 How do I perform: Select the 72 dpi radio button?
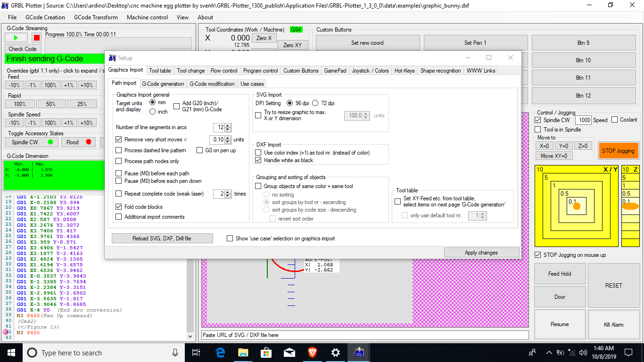point(316,103)
